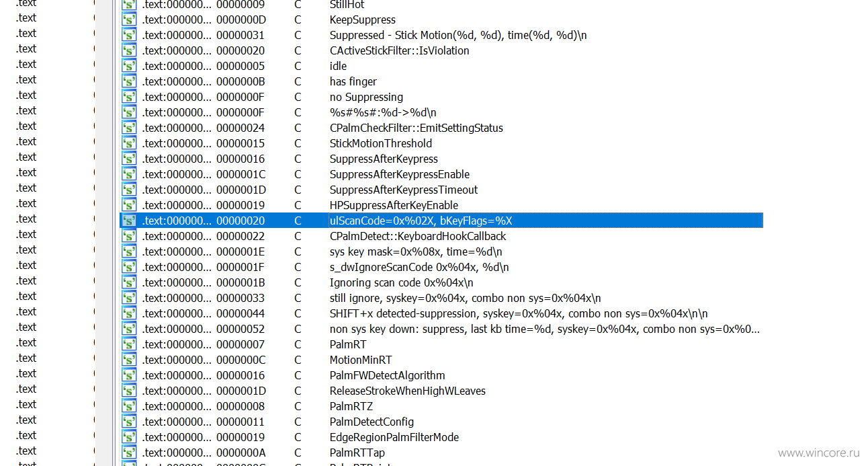Viewport: 868px width, 466px height.
Task: Click length value 00000044 in the list
Action: [x=241, y=313]
